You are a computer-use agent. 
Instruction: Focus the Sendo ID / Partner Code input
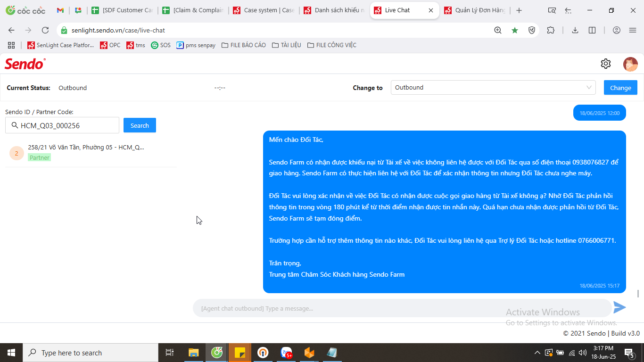click(x=62, y=125)
